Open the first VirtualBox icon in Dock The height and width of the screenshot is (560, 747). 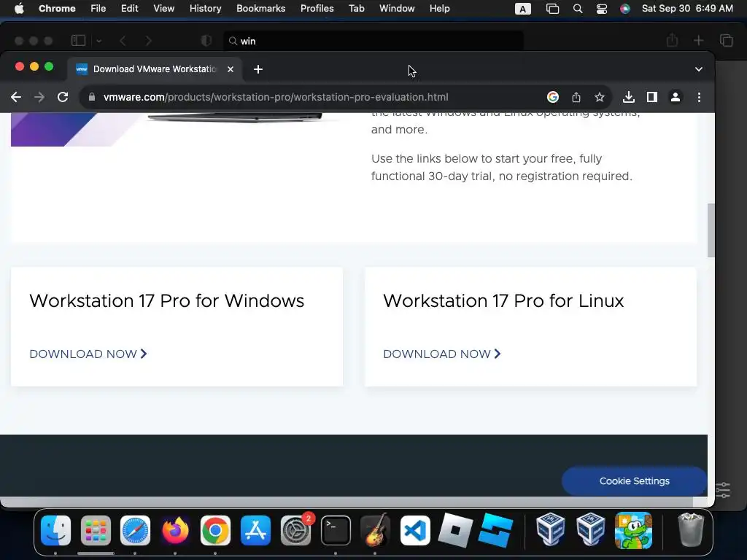click(x=551, y=529)
